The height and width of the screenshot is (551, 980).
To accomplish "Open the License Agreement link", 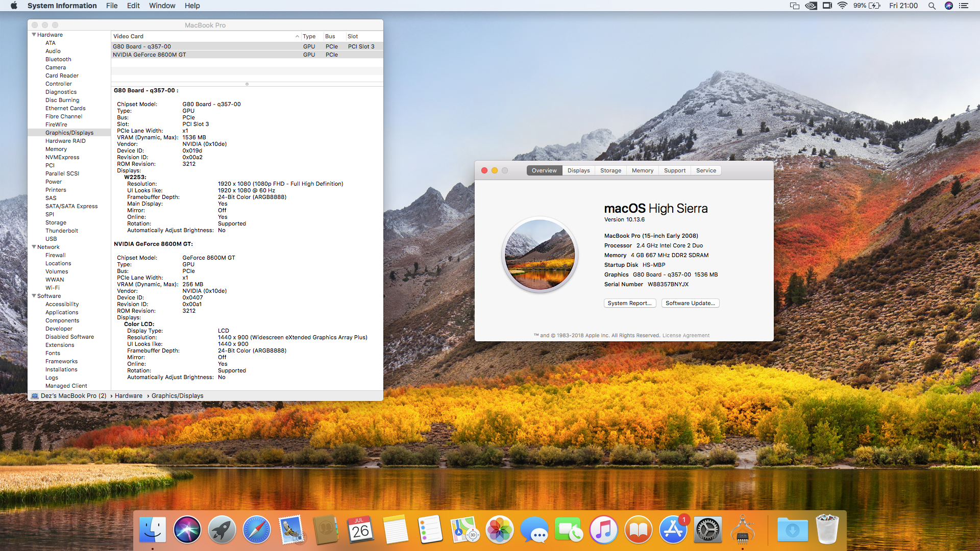I will click(685, 336).
